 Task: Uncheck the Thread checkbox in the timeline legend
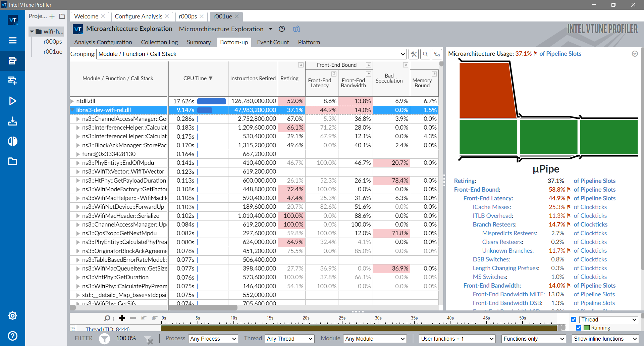[574, 319]
